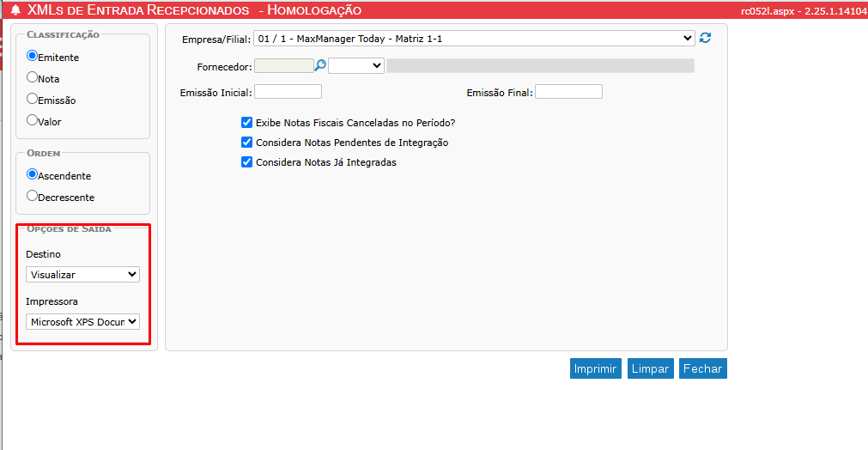Focus the Emissão Inicial date field
Screen dimensions: 868x450
[x=288, y=92]
